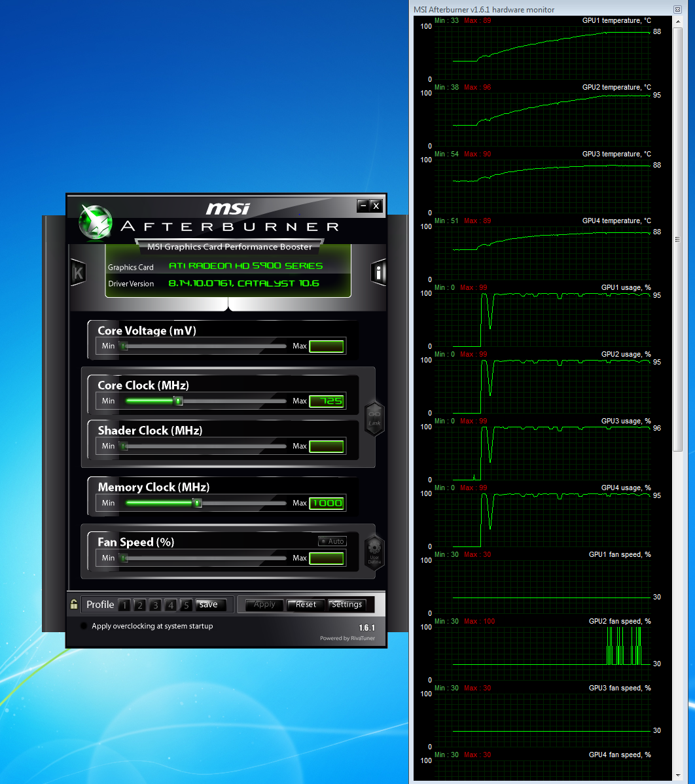The image size is (695, 784).
Task: Click hardware monitor scrollbar up arrow
Action: point(678,22)
